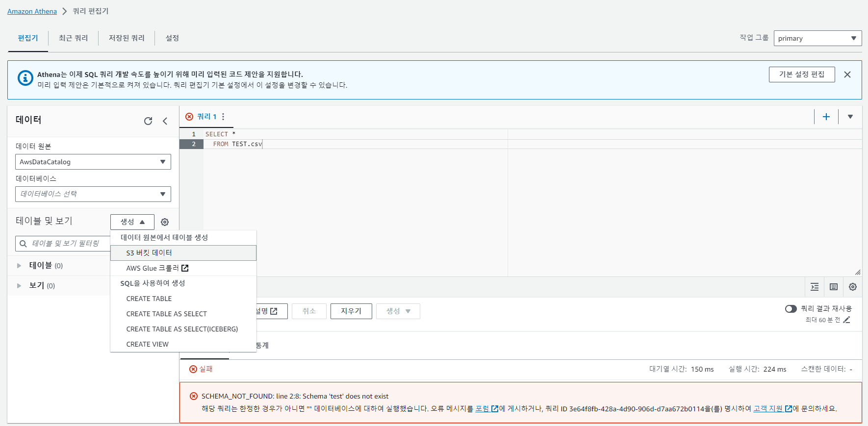Image resolution: width=868 pixels, height=426 pixels.
Task: Open query editor preferences gear
Action: coord(853,287)
